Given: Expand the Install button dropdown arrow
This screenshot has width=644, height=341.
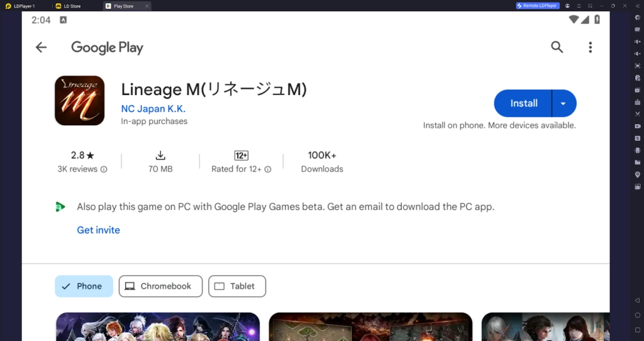Looking at the screenshot, I should point(563,104).
